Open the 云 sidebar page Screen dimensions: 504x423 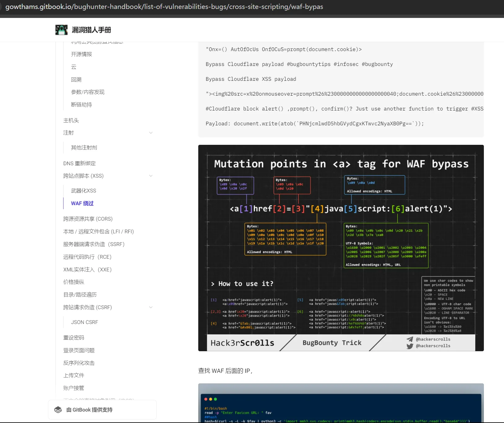pyautogui.click(x=74, y=67)
